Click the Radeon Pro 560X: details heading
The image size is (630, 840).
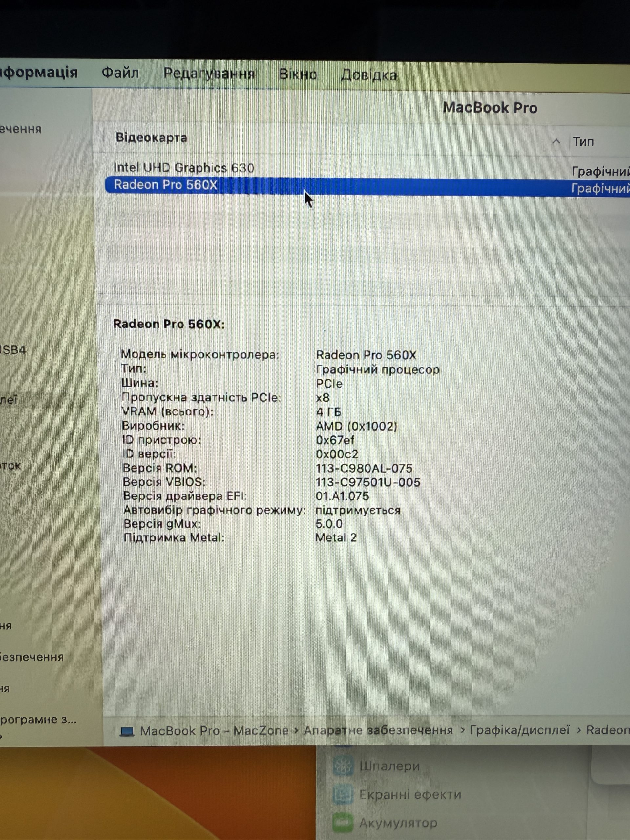(169, 324)
